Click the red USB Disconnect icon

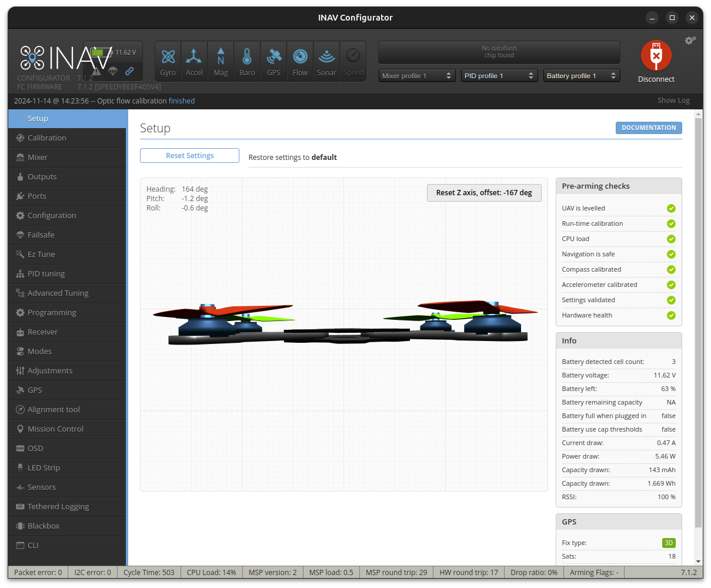pyautogui.click(x=656, y=55)
